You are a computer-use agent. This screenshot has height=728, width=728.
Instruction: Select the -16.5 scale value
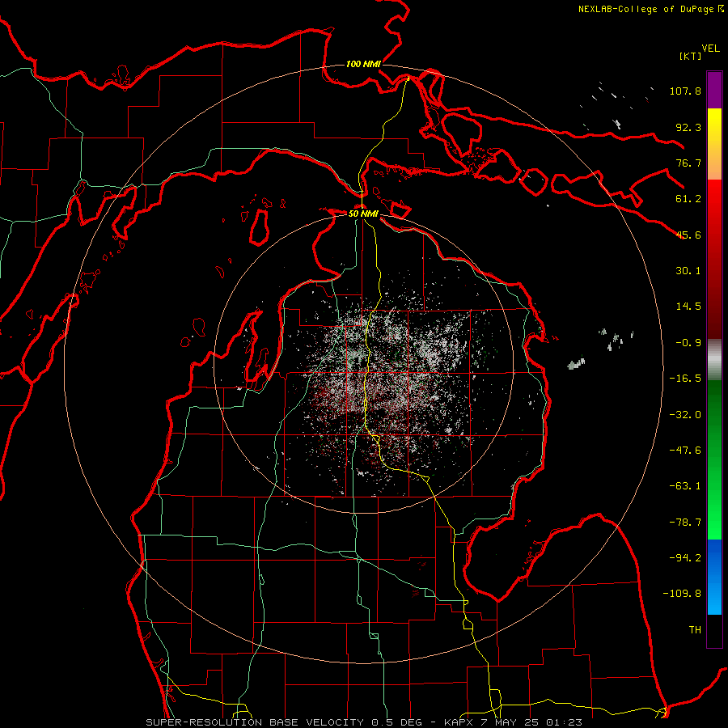click(x=685, y=379)
